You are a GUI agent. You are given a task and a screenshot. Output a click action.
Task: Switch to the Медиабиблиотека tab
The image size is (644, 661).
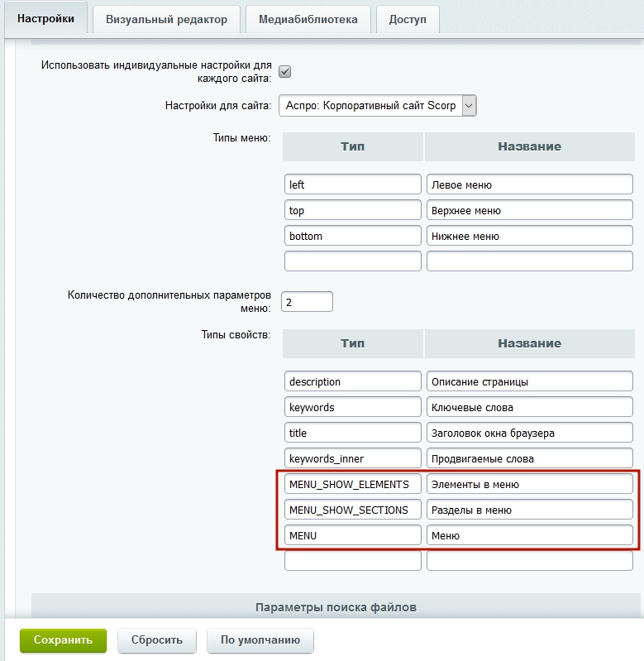coord(308,19)
